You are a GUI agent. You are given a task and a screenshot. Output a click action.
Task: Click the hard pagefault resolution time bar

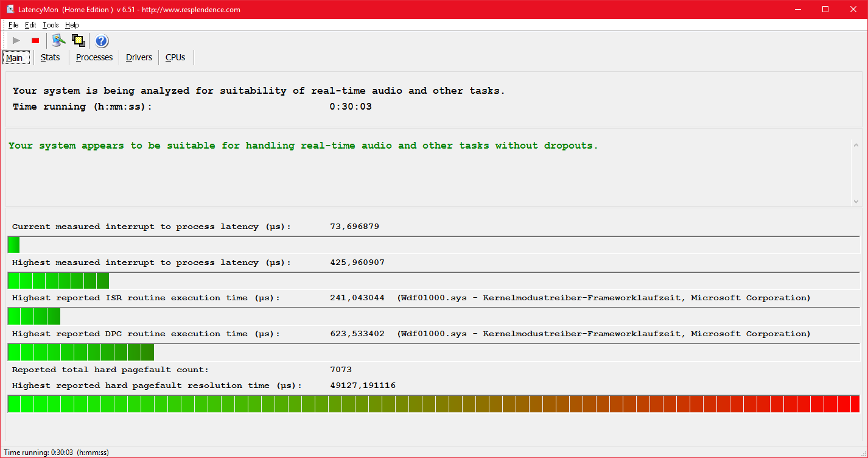pos(433,404)
